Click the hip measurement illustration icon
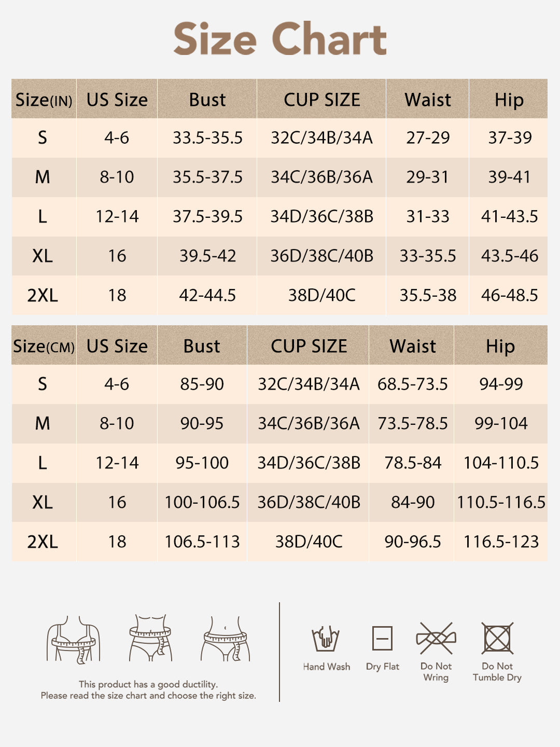 (x=226, y=638)
